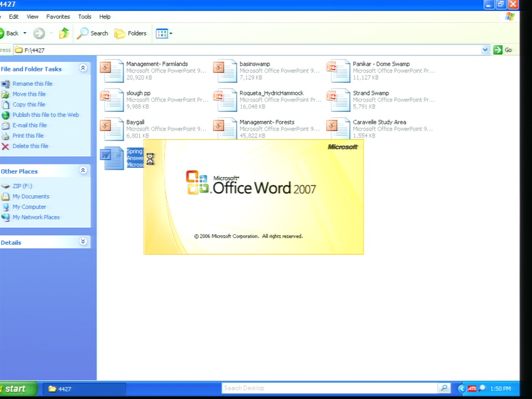Open the Views dropdown button
The width and height of the screenshot is (532, 399).
pyautogui.click(x=164, y=33)
